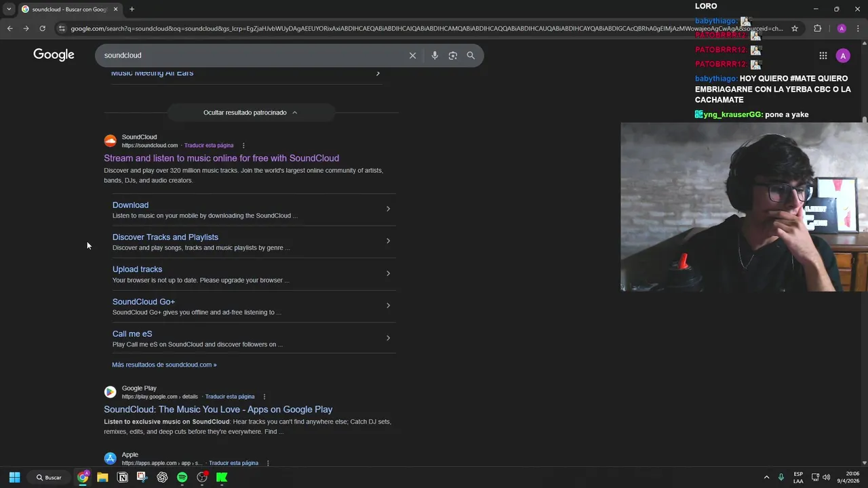868x488 pixels.
Task: Open the Download sitelink
Action: click(130, 205)
